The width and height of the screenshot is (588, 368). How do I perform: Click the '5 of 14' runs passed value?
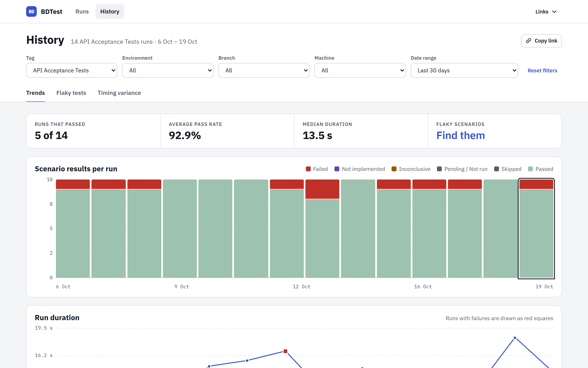[x=51, y=135]
